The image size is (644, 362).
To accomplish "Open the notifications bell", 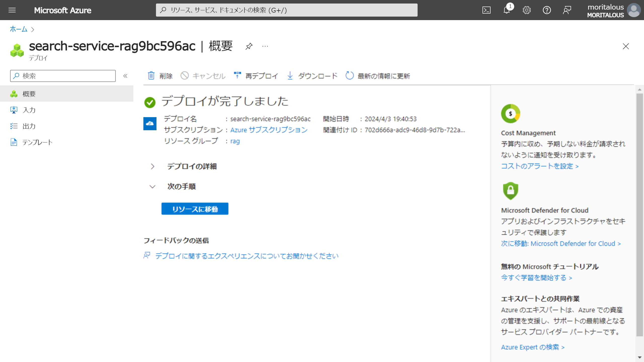I will click(507, 10).
